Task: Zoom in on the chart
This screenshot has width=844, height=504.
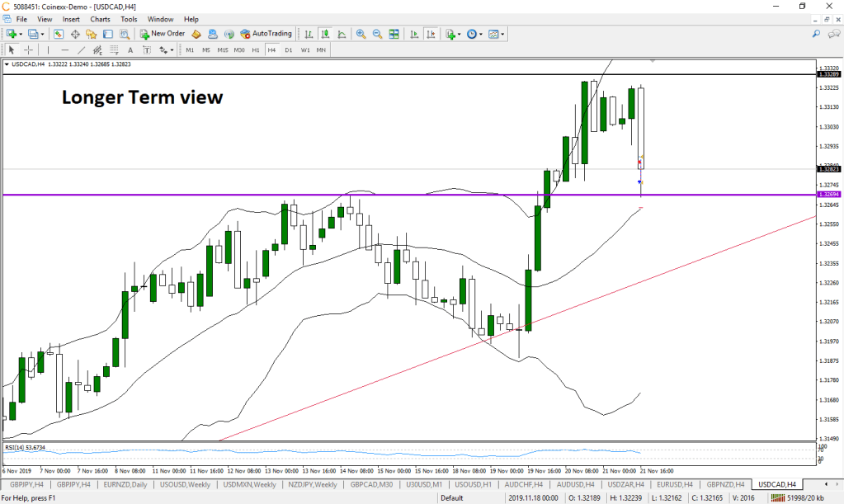Action: (361, 34)
